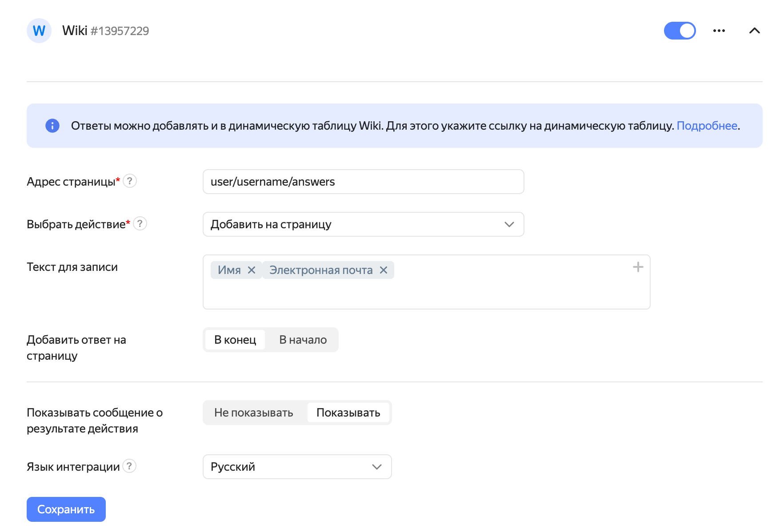Show help for Выбрать действие field
The height and width of the screenshot is (532, 776).
[x=140, y=223]
